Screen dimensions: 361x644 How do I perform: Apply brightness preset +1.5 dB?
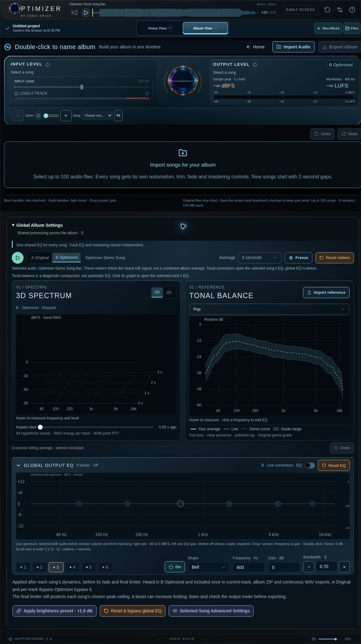coord(55,611)
